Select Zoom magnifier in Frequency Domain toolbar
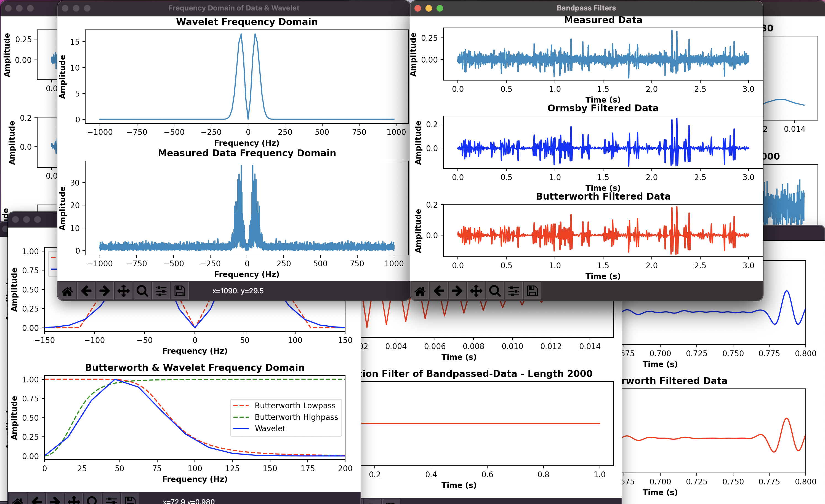 142,291
